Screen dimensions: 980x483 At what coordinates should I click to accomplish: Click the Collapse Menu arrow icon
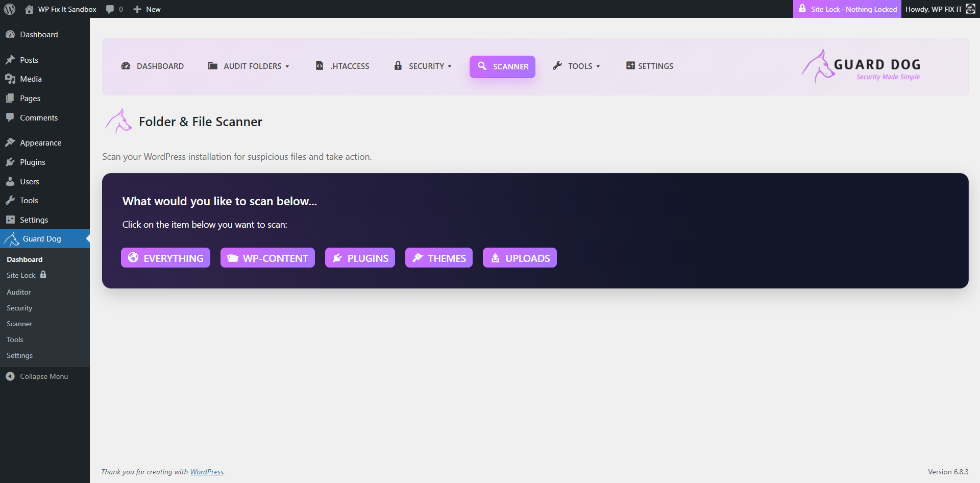point(10,376)
